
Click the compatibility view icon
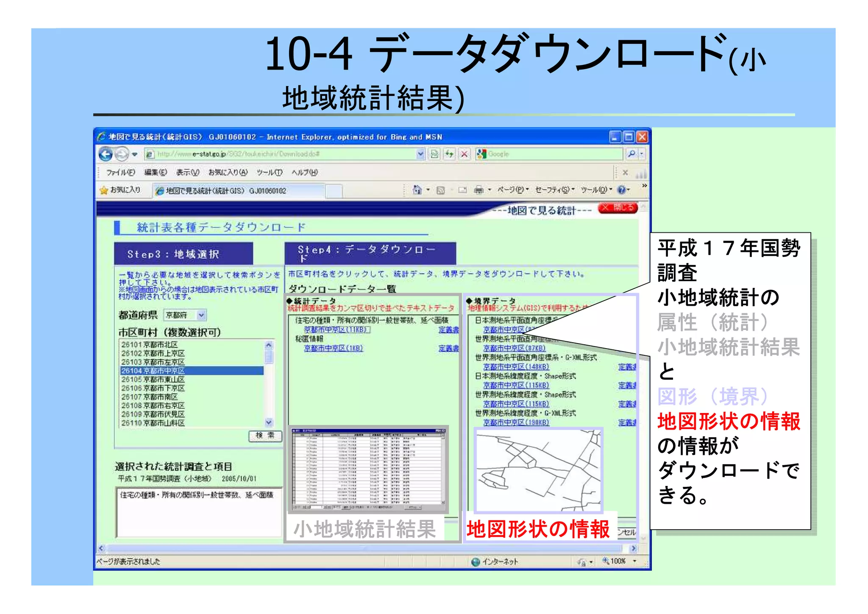point(435,154)
